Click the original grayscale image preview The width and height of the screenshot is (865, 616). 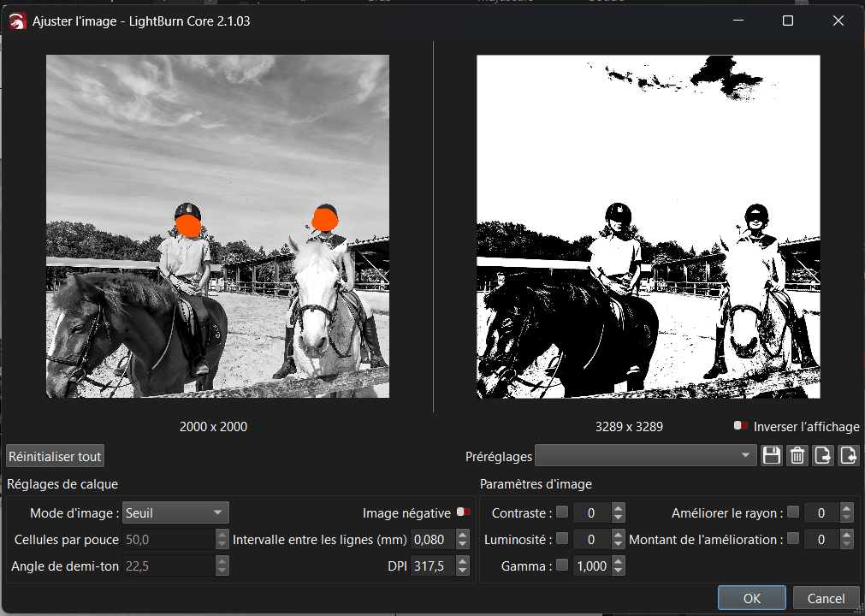click(x=218, y=226)
